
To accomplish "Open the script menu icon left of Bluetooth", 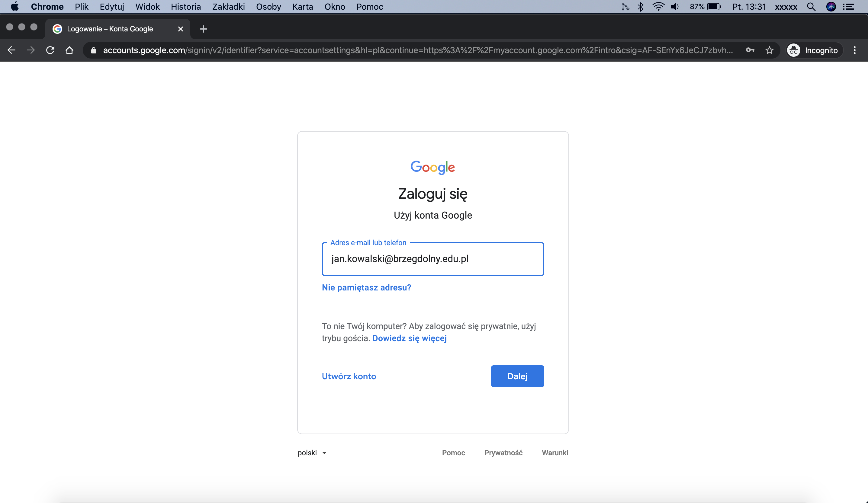I will click(x=625, y=7).
